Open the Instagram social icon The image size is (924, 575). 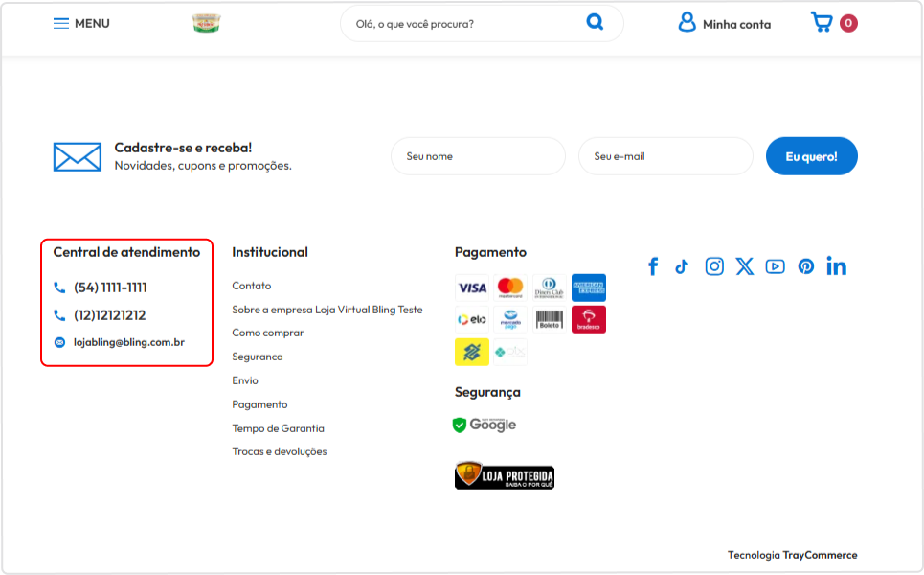[714, 266]
